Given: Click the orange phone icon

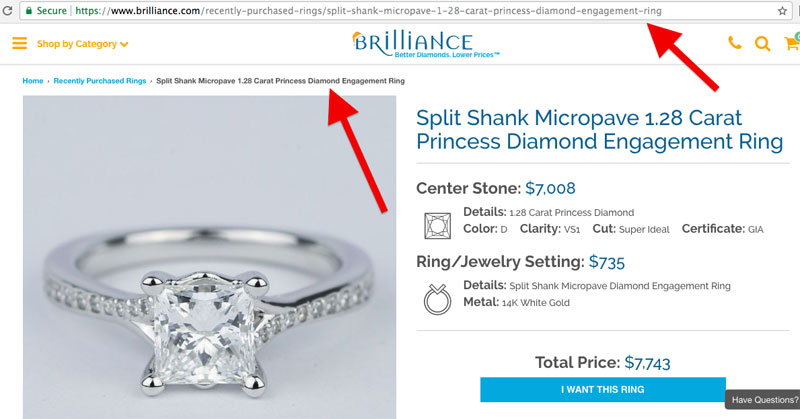Looking at the screenshot, I should coord(735,43).
